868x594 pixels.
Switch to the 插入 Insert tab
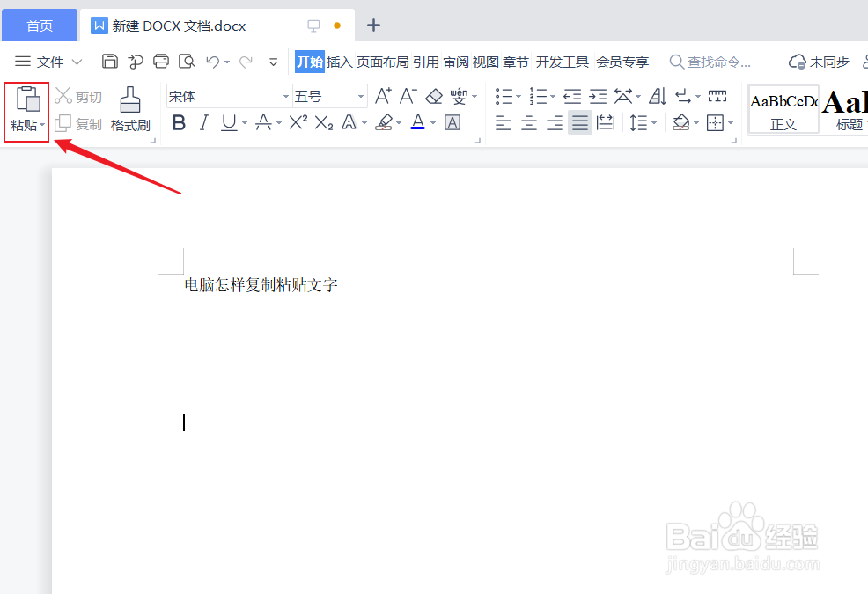339,62
